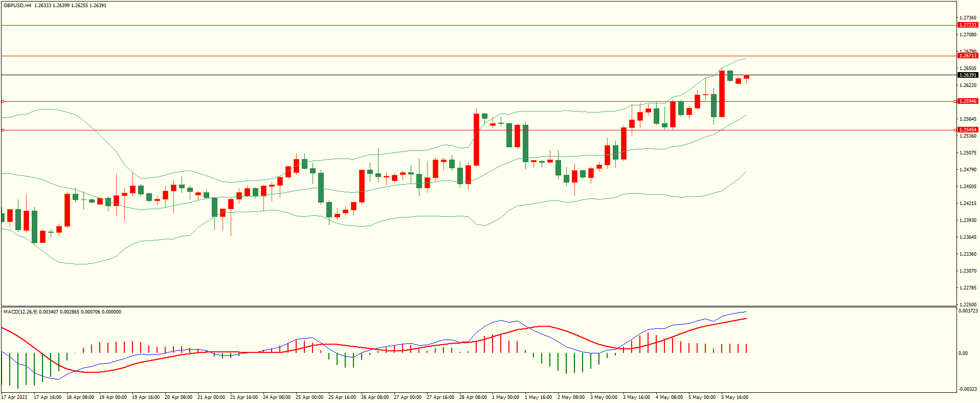
Task: Click the 1.27365 price scale label
Action: 968,18
